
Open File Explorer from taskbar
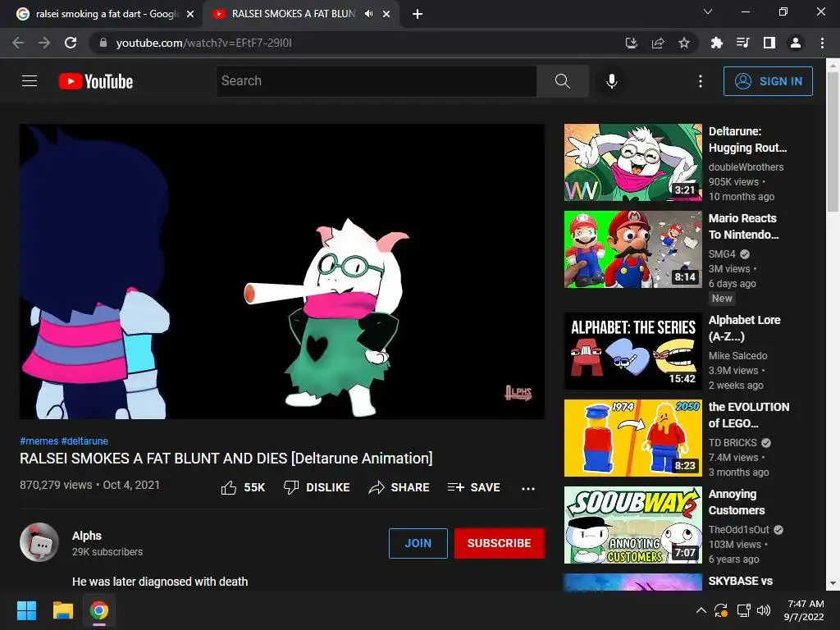(x=62, y=610)
